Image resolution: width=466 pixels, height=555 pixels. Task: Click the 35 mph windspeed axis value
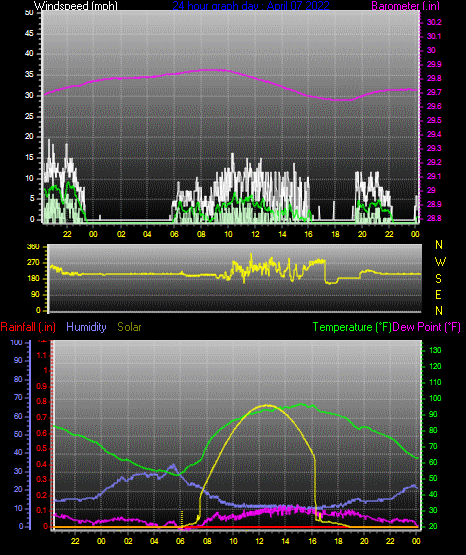tap(29, 75)
